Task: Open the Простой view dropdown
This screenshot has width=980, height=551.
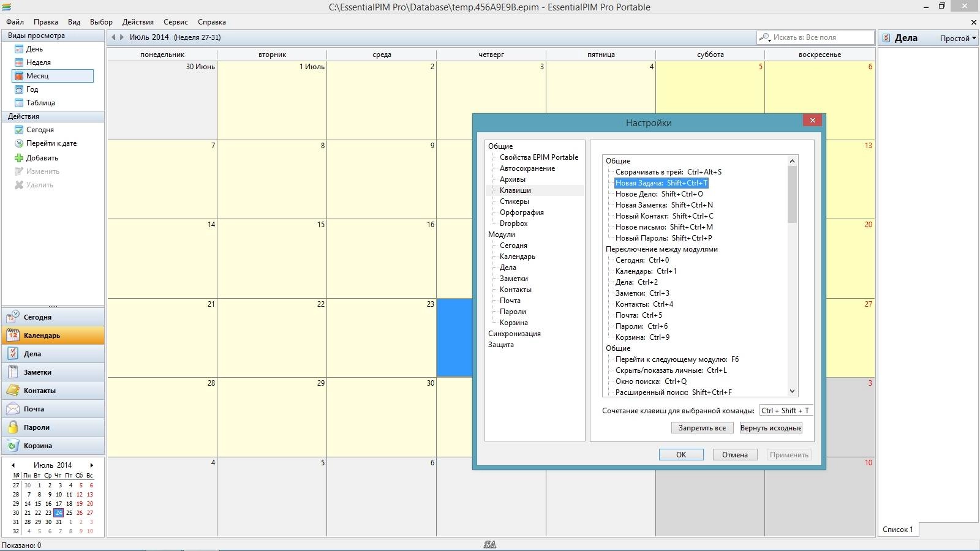Action: (958, 38)
